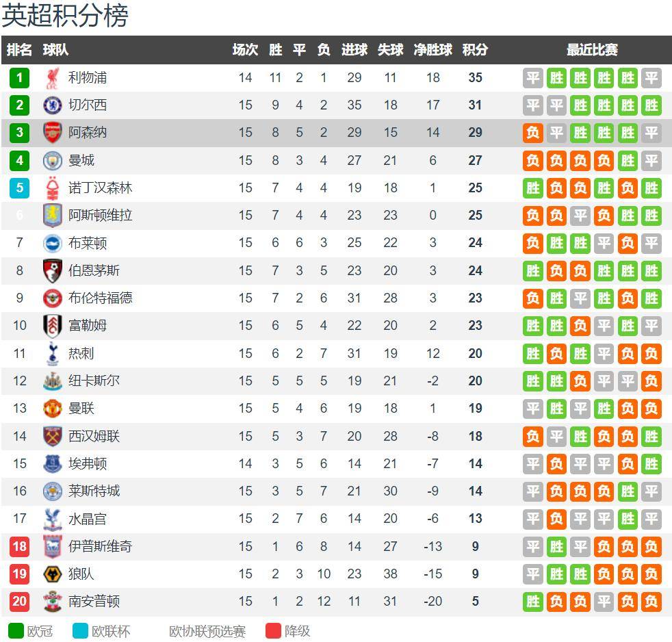The width and height of the screenshot is (672, 642).
Task: Click Southampton's last recent match result badge
Action: (x=651, y=602)
